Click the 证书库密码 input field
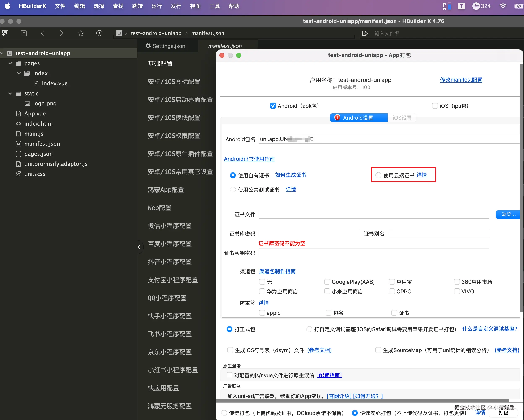 (309, 233)
